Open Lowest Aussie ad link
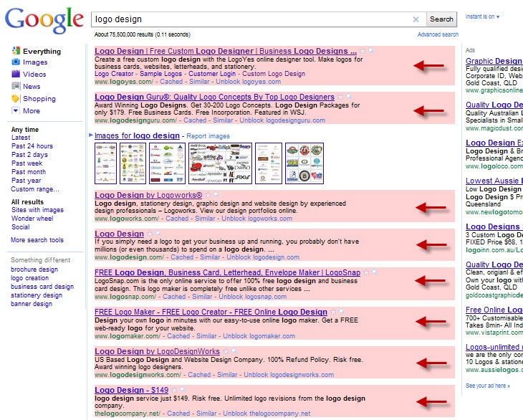Image resolution: width=523 pixels, height=420 pixels. pyautogui.click(x=494, y=181)
